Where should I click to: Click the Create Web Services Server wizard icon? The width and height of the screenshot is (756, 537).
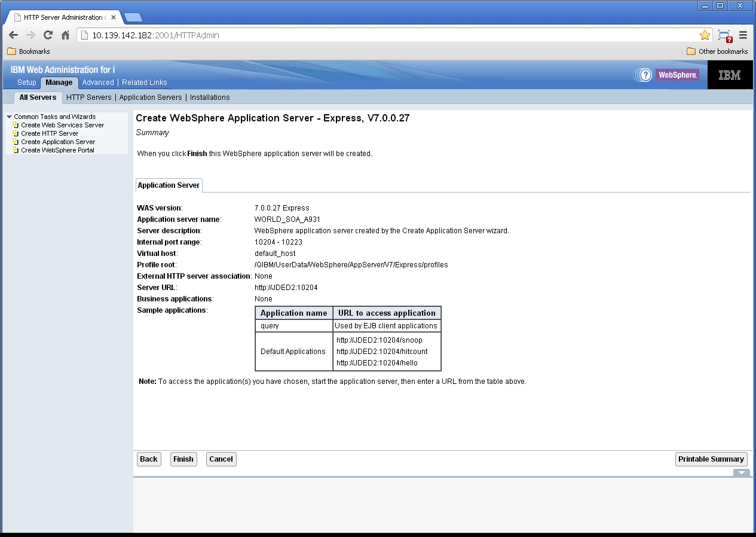tap(16, 125)
